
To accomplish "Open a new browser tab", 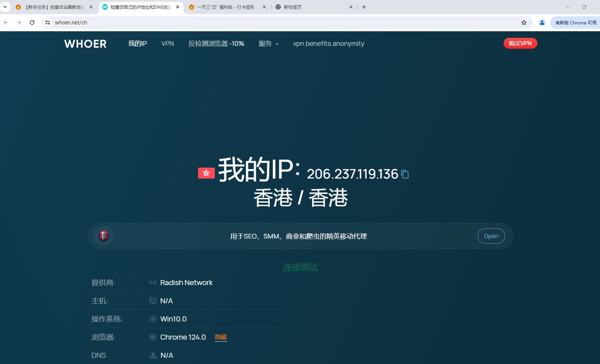I will [364, 7].
